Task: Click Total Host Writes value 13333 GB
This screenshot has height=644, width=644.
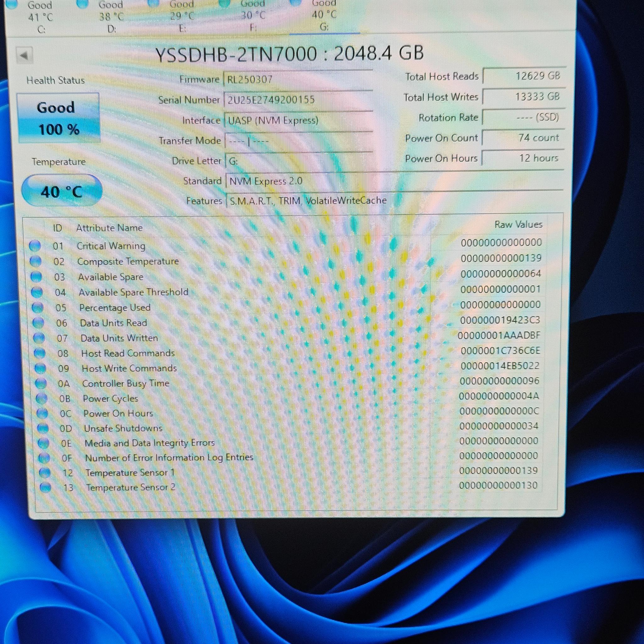Action: pyautogui.click(x=524, y=97)
